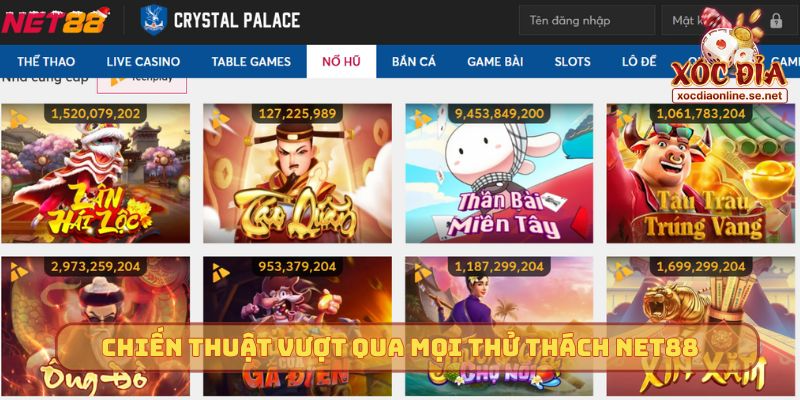Open the Game Bài section
The height and width of the screenshot is (400, 800).
pos(495,62)
